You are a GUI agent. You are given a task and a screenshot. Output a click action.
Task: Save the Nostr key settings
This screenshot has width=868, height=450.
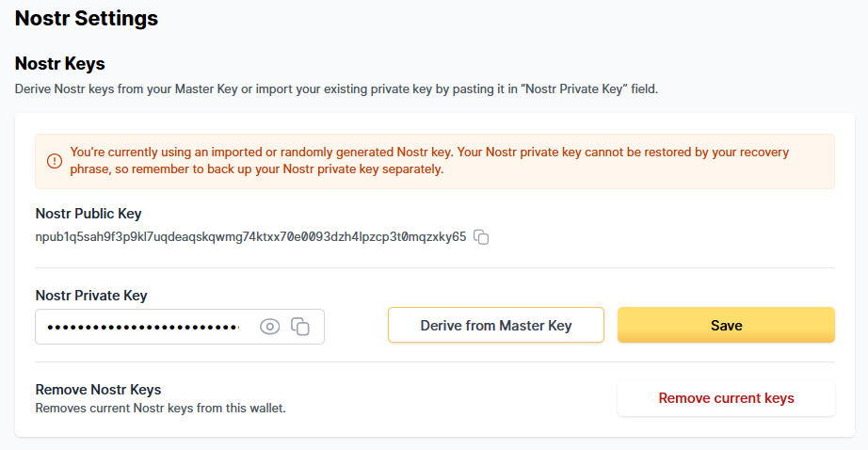[x=726, y=326]
